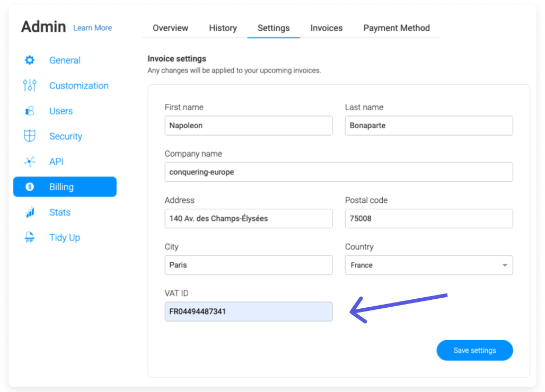545x392 pixels.
Task: Open the History tab
Action: click(223, 28)
